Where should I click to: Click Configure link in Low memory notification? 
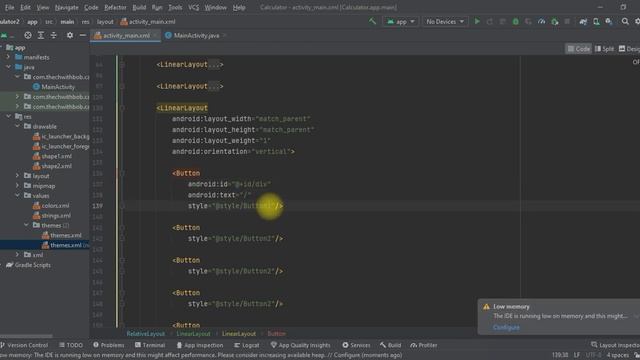(506, 327)
